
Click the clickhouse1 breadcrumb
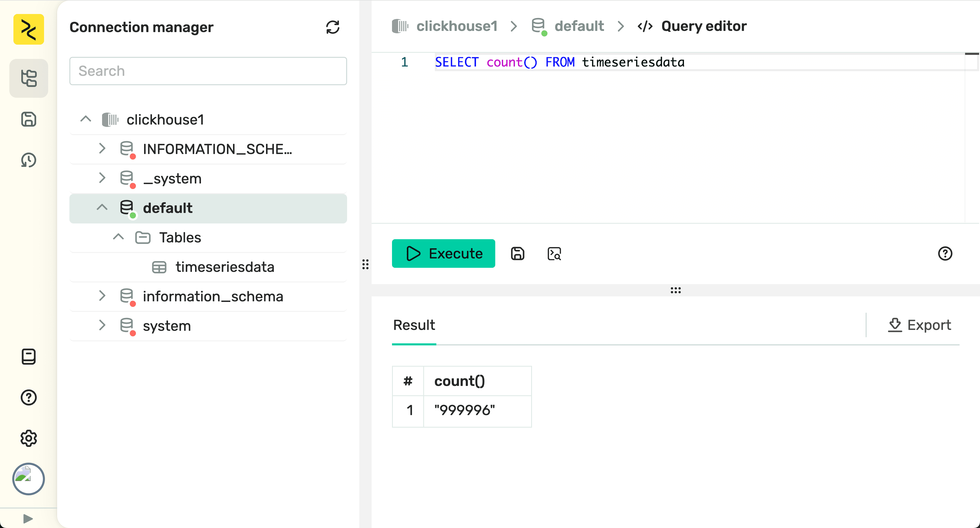click(456, 26)
